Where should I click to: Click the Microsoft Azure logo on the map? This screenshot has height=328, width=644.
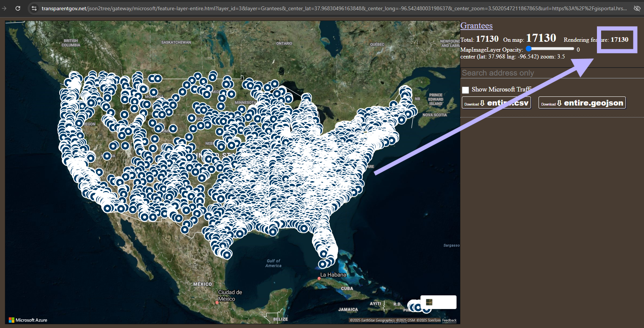click(x=28, y=320)
